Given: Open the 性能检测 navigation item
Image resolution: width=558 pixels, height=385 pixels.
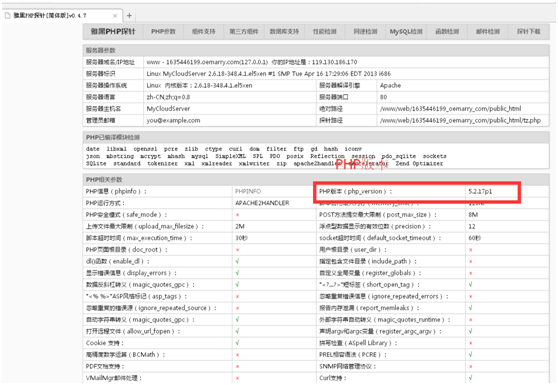Looking at the screenshot, I should pyautogui.click(x=325, y=32).
